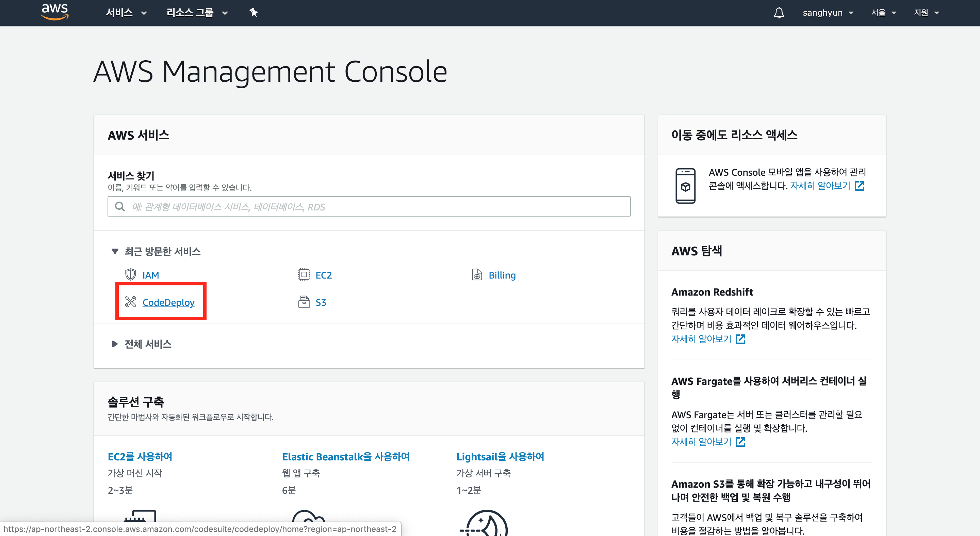Collapse the 최근 방문한 서비스 section
The height and width of the screenshot is (536, 980).
115,251
